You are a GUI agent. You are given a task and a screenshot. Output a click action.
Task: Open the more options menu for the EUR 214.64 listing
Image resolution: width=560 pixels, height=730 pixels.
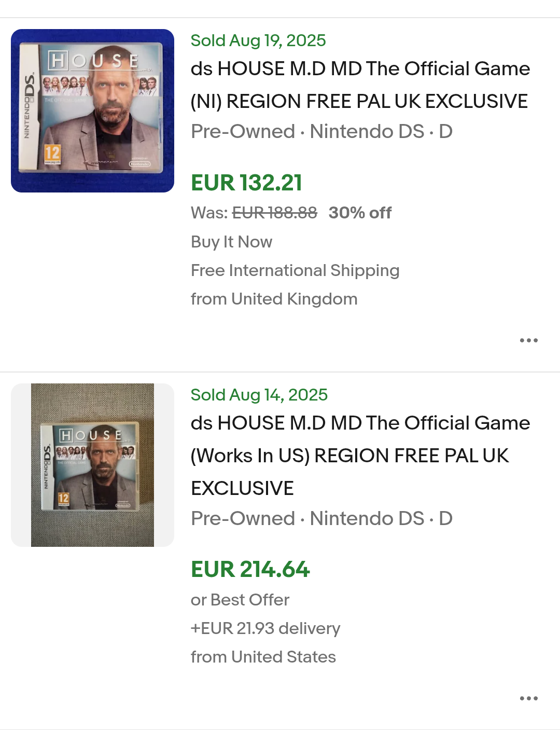pos(528,698)
